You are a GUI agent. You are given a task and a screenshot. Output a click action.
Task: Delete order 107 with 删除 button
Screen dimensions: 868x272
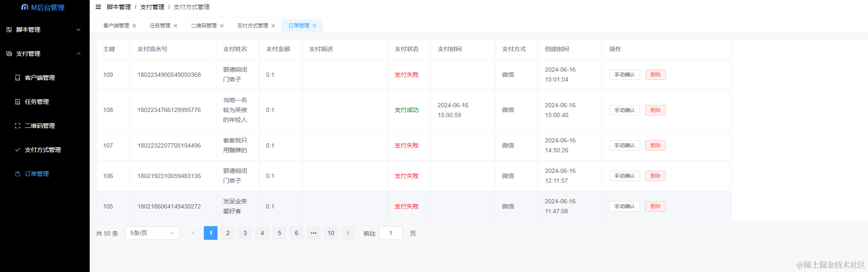point(655,145)
